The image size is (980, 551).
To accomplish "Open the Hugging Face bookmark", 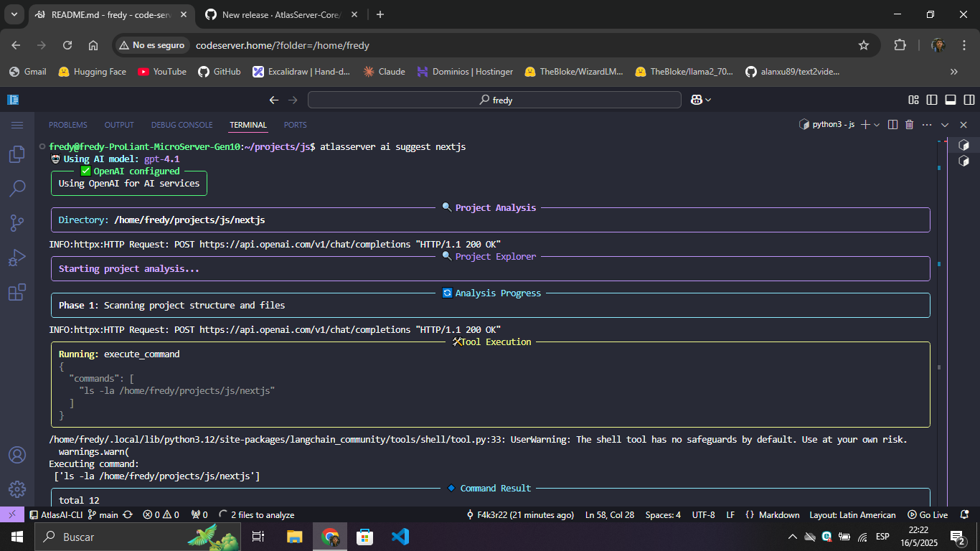I will [x=92, y=72].
